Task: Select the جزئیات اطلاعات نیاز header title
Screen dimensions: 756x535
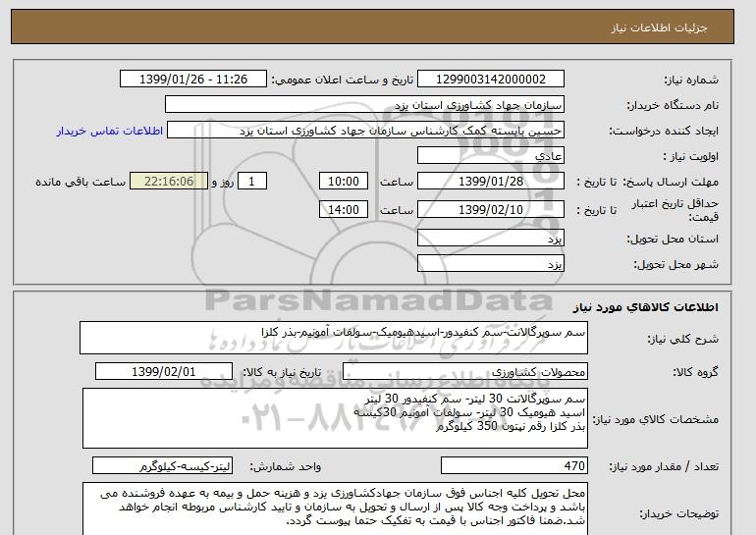Action: click(659, 27)
